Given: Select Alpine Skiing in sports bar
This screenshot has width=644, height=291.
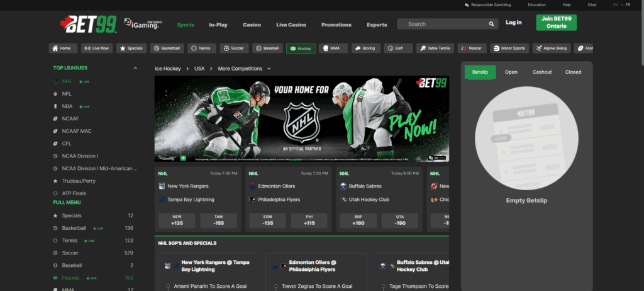Looking at the screenshot, I should click(552, 48).
